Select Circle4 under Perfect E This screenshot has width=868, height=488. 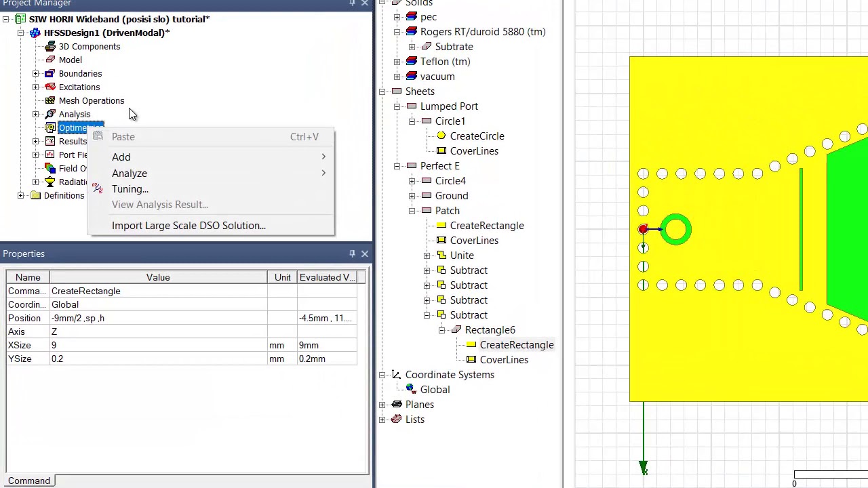tap(450, 181)
